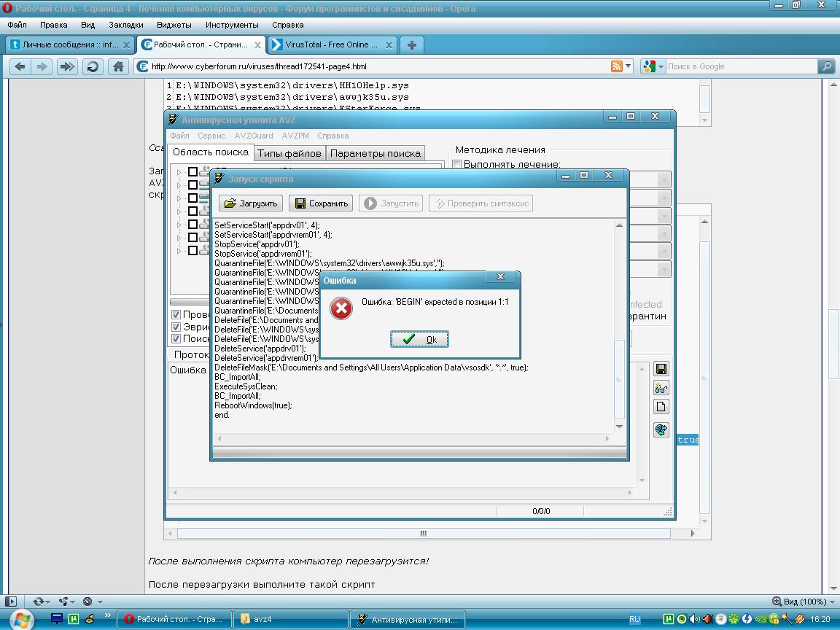
Task: Click 'Проверить синтаксис' button
Action: pos(481,203)
